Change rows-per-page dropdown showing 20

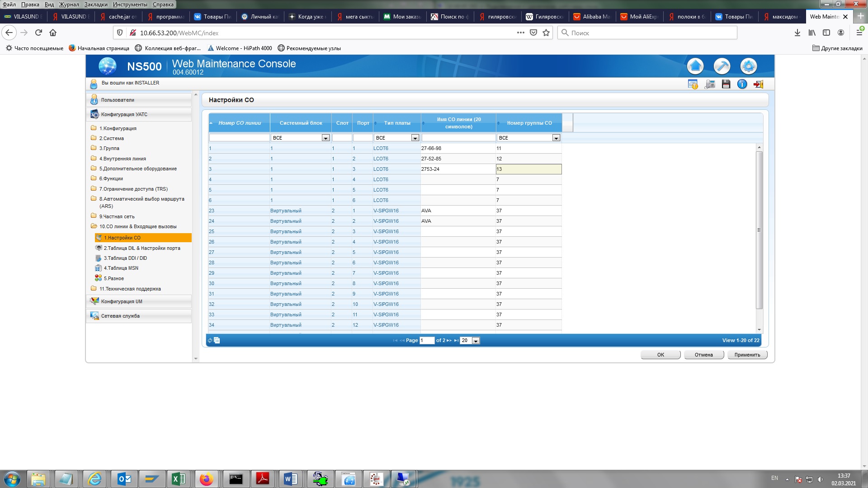tap(476, 341)
